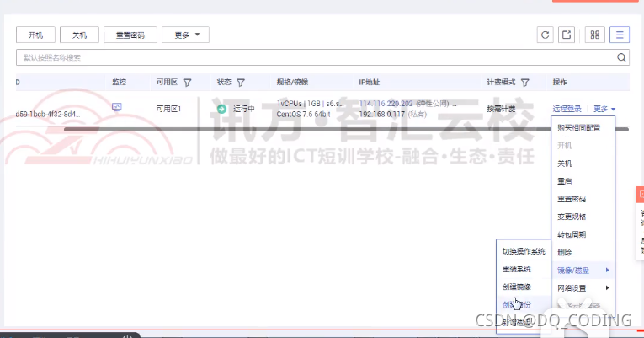Image resolution: width=644 pixels, height=338 pixels.
Task: Click the 监控 column header
Action: [x=119, y=83]
